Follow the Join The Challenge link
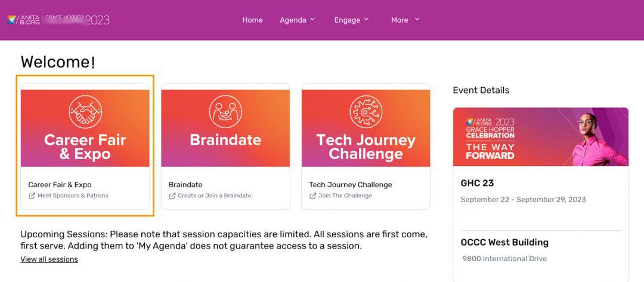Viewport: 644px width, 282px height. pos(345,196)
